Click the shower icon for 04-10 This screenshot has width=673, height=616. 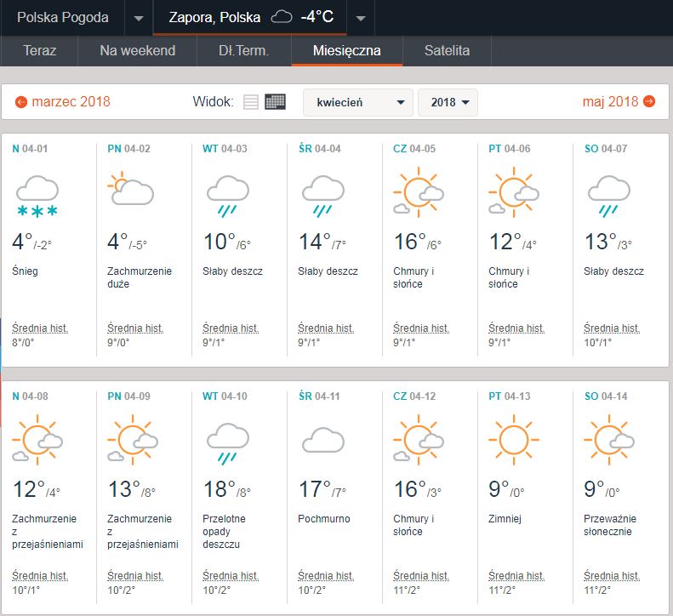click(227, 444)
